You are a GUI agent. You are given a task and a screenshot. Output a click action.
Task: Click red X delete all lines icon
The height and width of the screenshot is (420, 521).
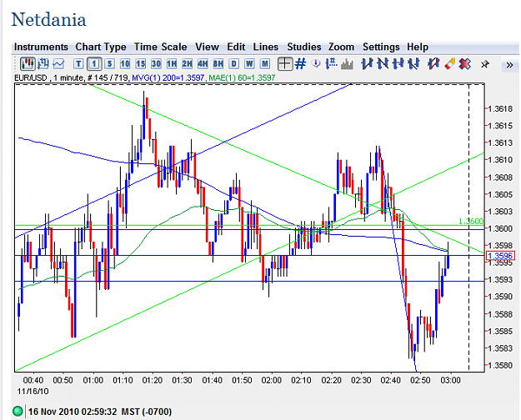pos(465,63)
